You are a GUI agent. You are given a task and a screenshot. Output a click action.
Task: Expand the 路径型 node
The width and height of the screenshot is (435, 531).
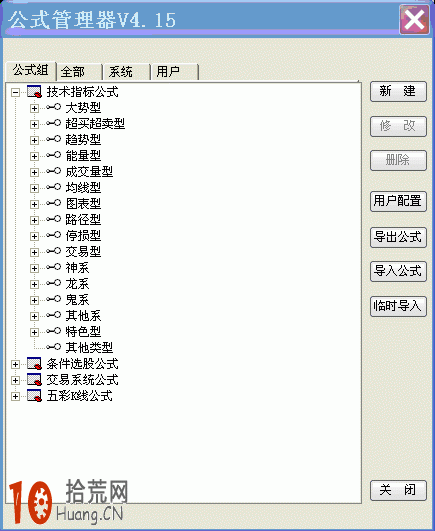coord(34,220)
